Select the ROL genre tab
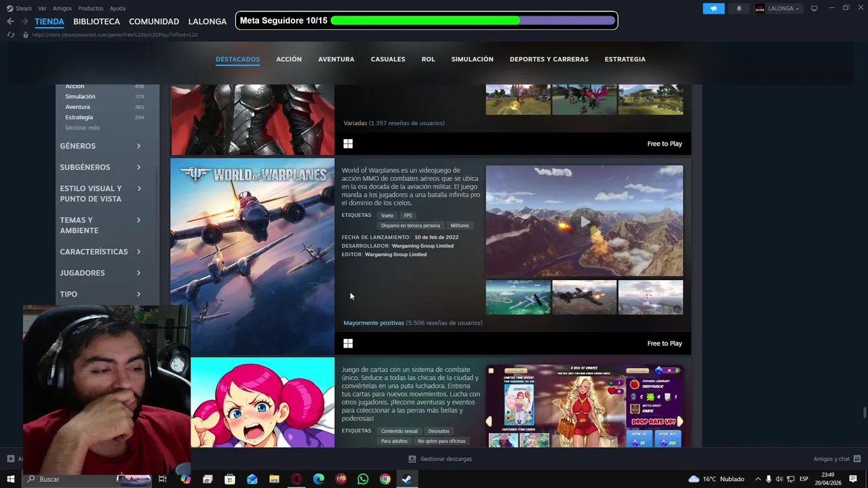 [428, 59]
